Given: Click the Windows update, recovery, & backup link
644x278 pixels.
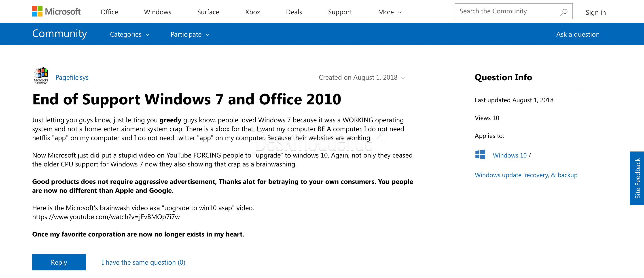Looking at the screenshot, I should coord(526,174).
